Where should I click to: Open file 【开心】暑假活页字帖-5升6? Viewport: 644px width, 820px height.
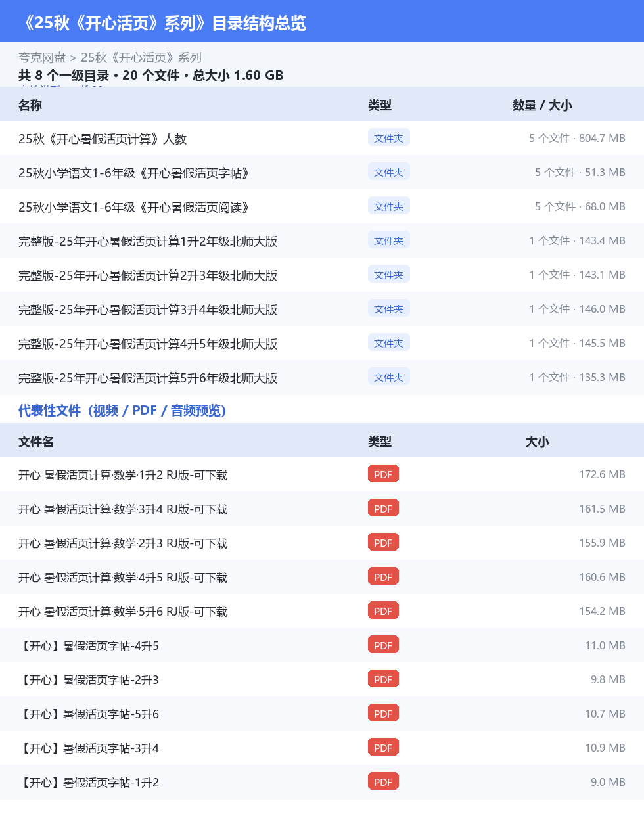coord(89,714)
